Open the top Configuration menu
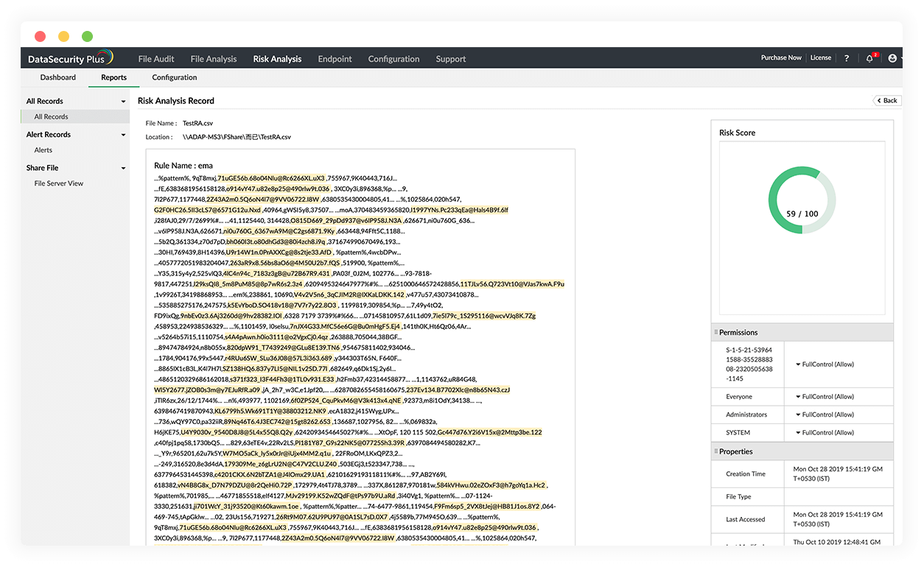924x564 pixels. 393,59
